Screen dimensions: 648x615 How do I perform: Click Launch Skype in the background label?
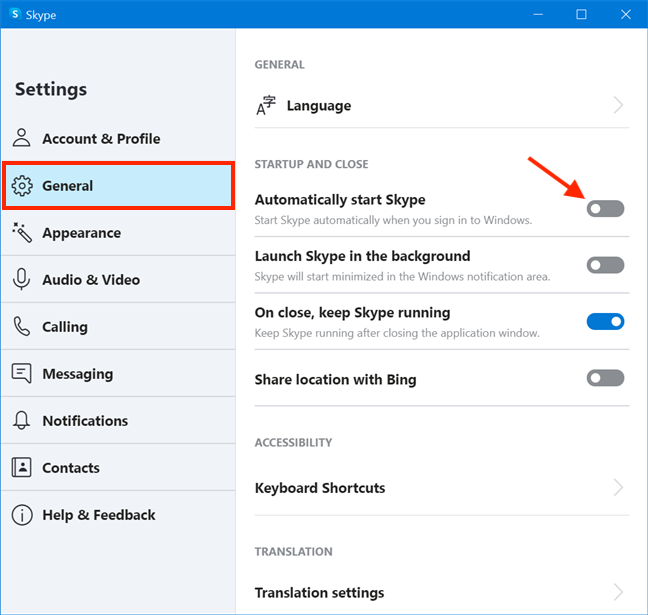[362, 256]
